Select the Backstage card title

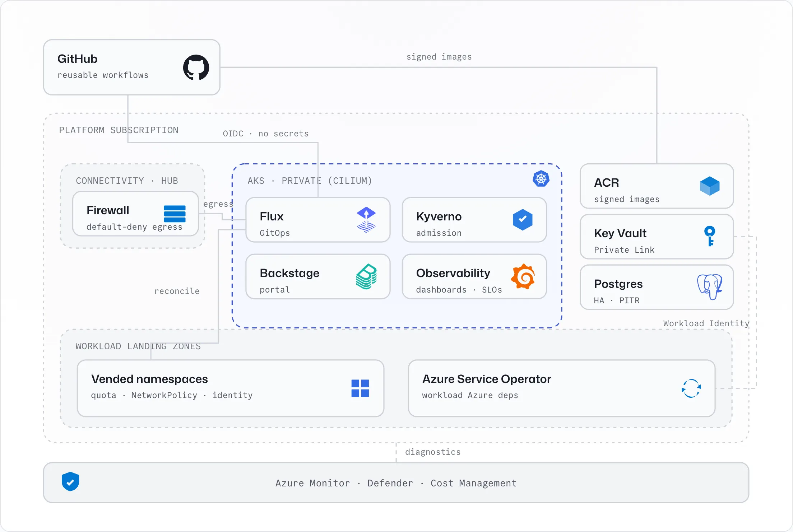click(289, 273)
